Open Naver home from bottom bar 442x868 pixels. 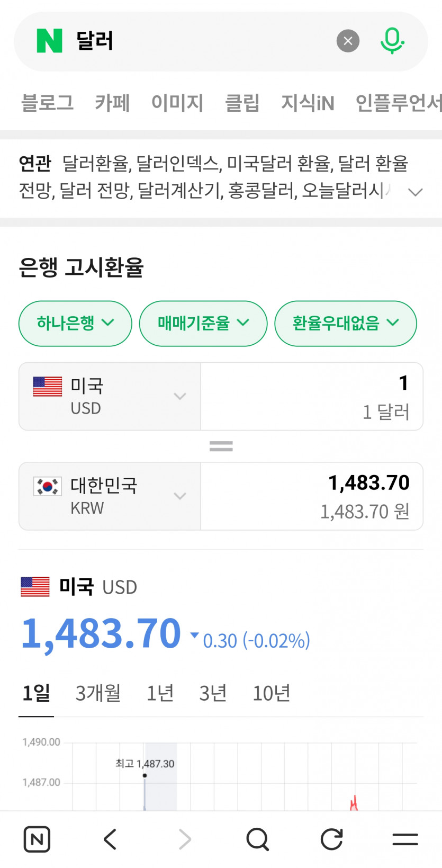pyautogui.click(x=37, y=839)
